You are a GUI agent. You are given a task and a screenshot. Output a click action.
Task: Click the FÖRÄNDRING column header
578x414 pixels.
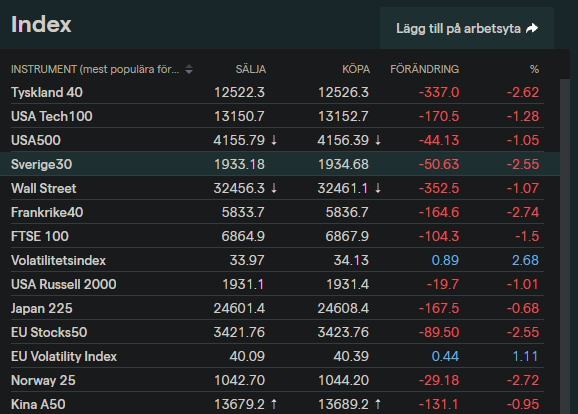click(425, 69)
